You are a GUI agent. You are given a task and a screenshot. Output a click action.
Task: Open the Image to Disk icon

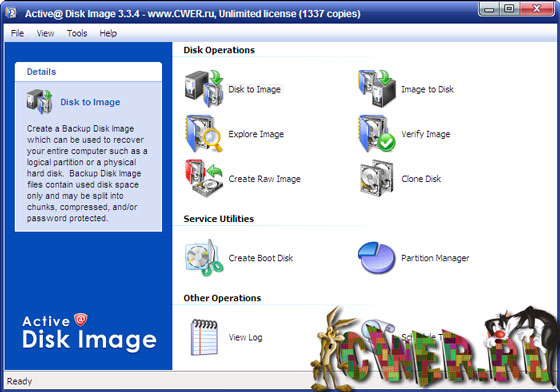pyautogui.click(x=377, y=89)
